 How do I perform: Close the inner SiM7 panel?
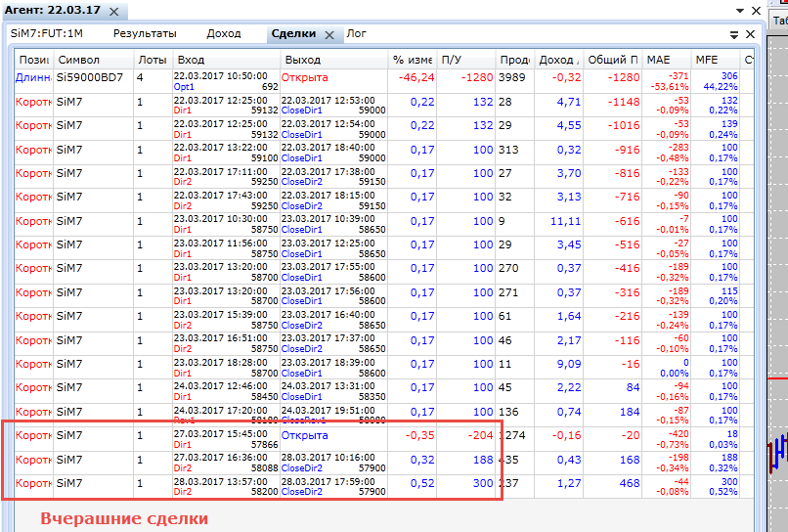click(750, 34)
